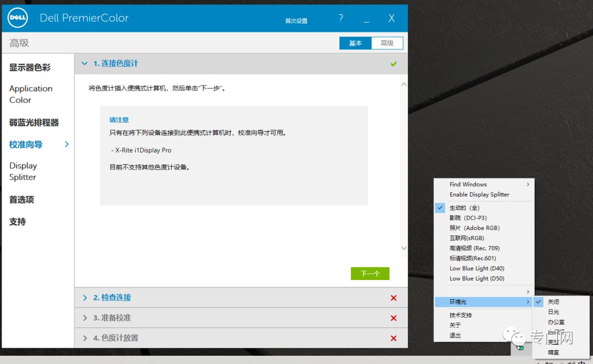Select the Low Blue Light (D50) preset
The image size is (593, 364).
(484, 278)
